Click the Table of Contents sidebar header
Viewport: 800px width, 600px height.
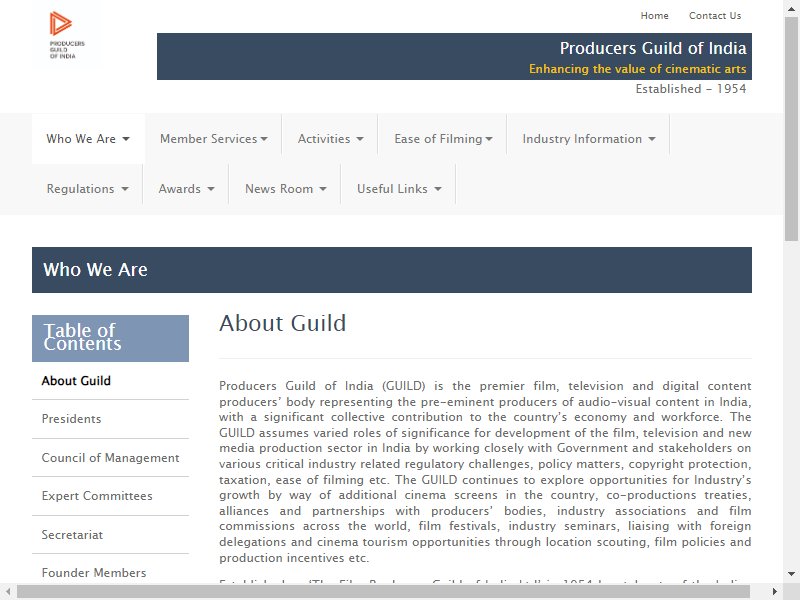pyautogui.click(x=110, y=338)
